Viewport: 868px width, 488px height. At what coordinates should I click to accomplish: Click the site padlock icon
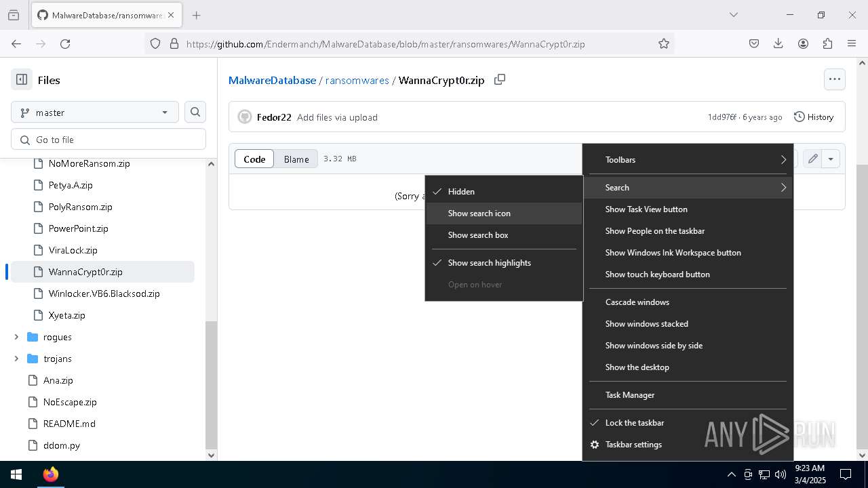(174, 43)
